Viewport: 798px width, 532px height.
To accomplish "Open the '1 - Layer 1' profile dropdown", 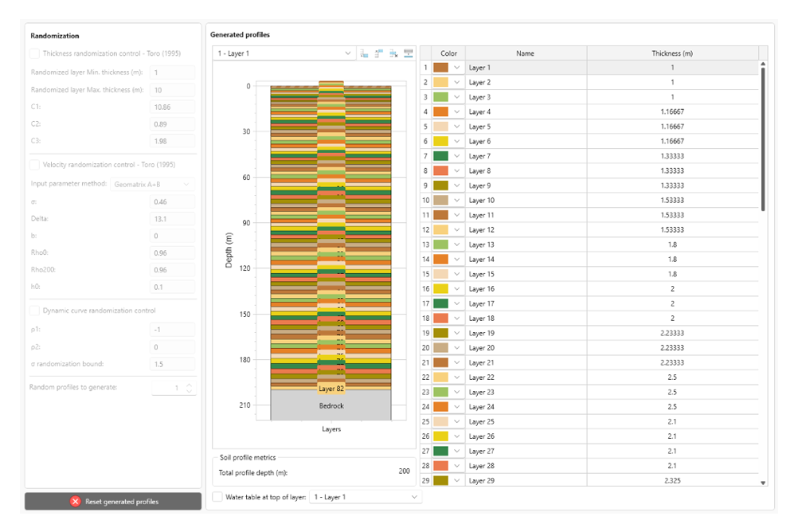I will tap(284, 53).
